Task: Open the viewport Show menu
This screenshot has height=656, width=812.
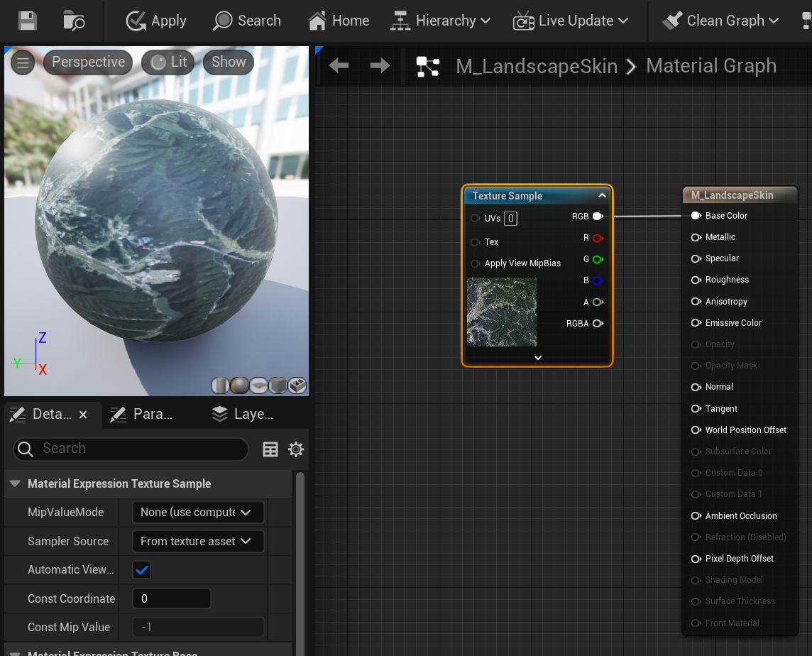Action: 229,62
